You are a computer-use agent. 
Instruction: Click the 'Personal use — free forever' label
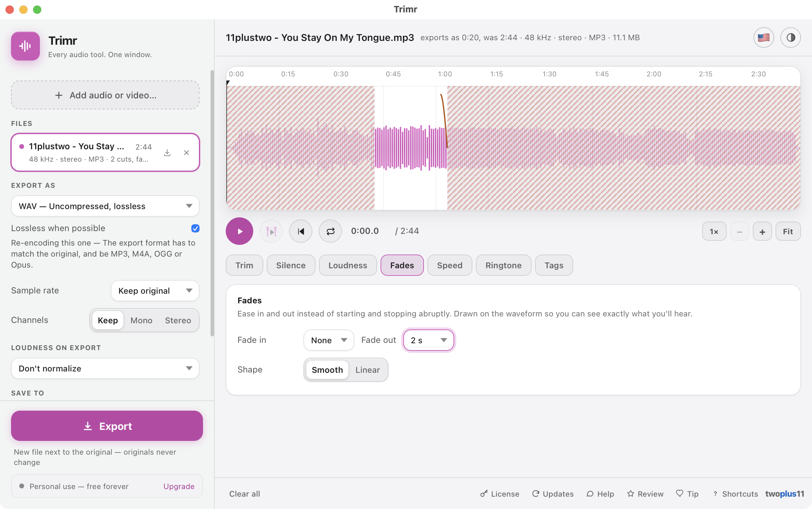[79, 486]
